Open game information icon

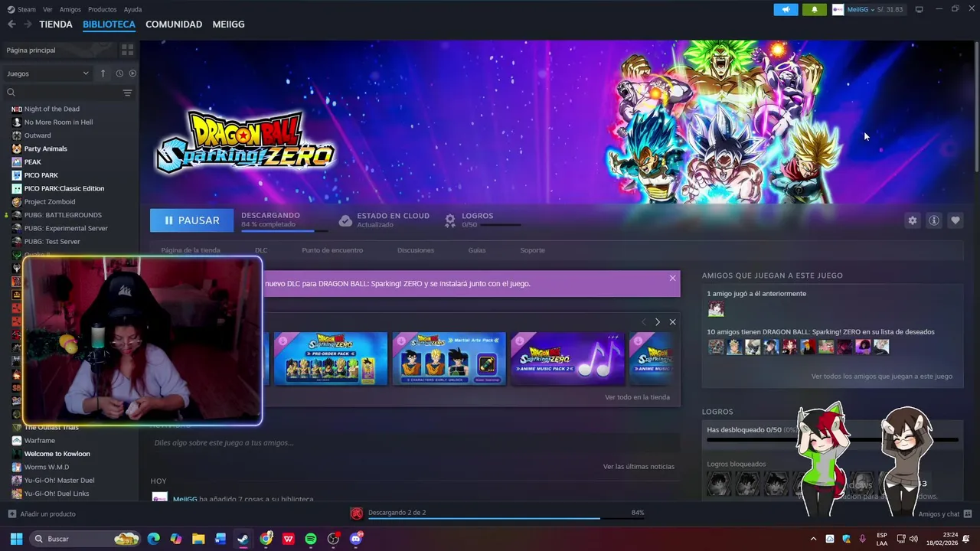(933, 220)
